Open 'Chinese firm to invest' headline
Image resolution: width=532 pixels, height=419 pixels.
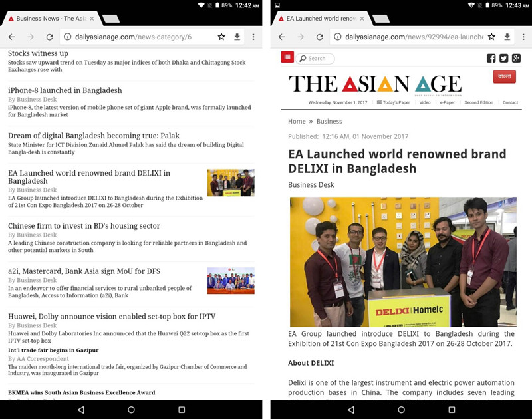pyautogui.click(x=84, y=226)
